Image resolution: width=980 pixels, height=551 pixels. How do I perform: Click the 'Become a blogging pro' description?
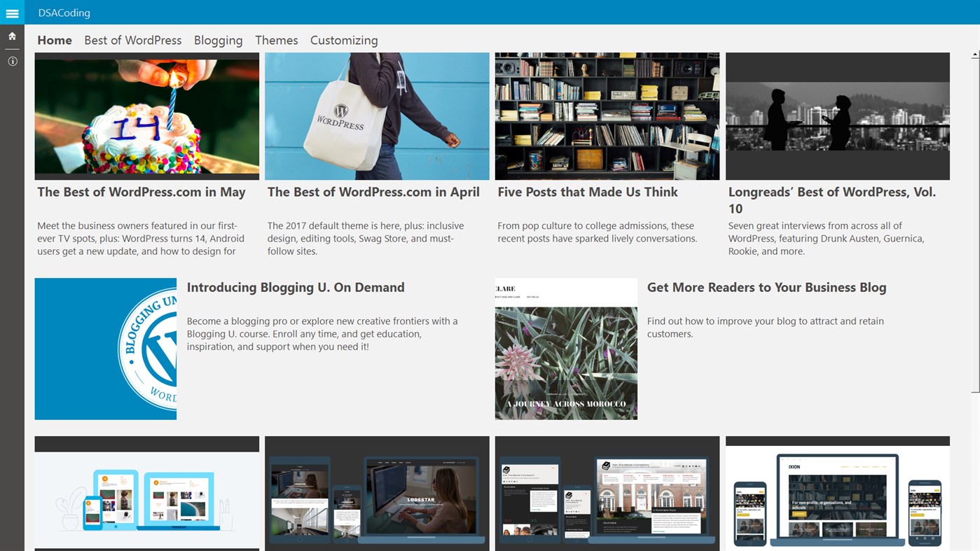(x=322, y=334)
